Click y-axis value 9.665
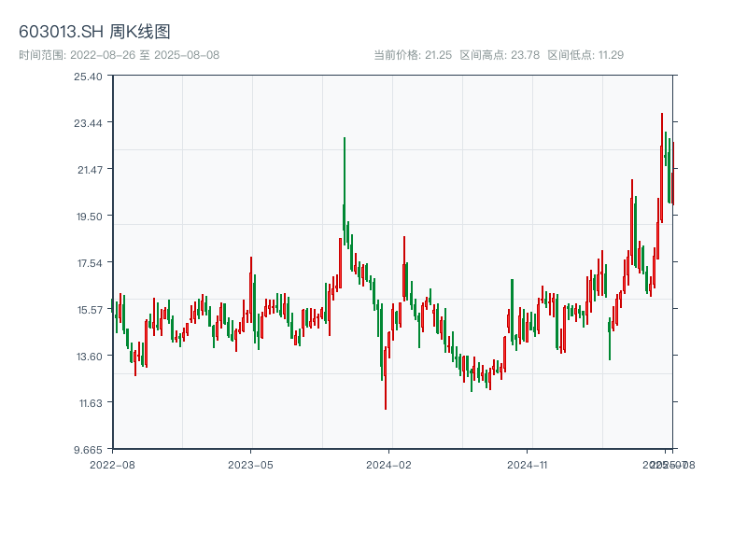 tap(88, 450)
